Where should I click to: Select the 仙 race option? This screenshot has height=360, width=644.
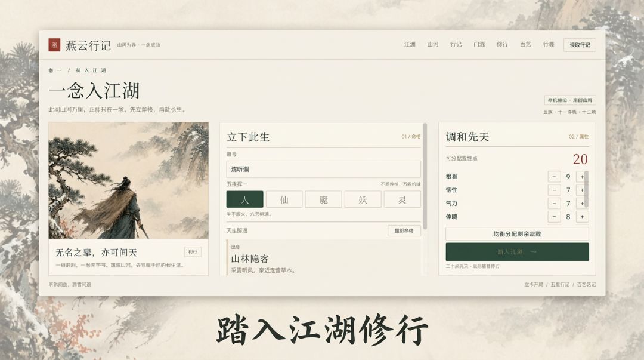(284, 199)
